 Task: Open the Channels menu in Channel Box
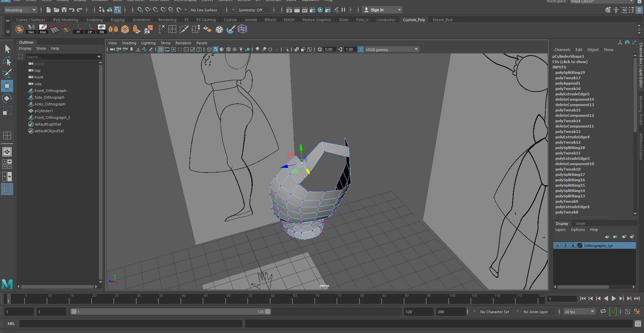562,50
